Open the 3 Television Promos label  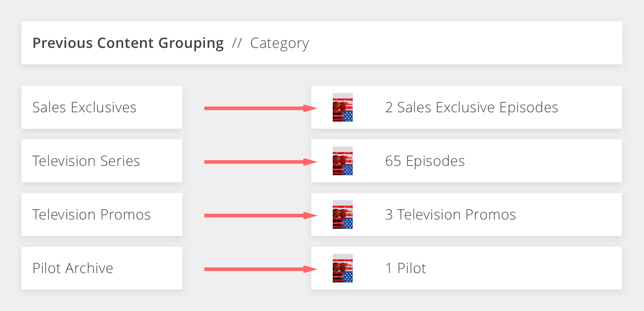tap(450, 214)
